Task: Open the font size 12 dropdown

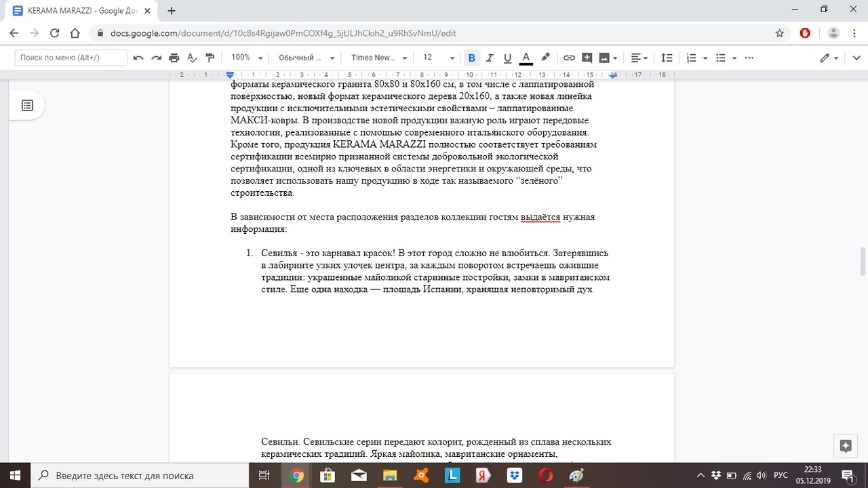Action: (438, 58)
